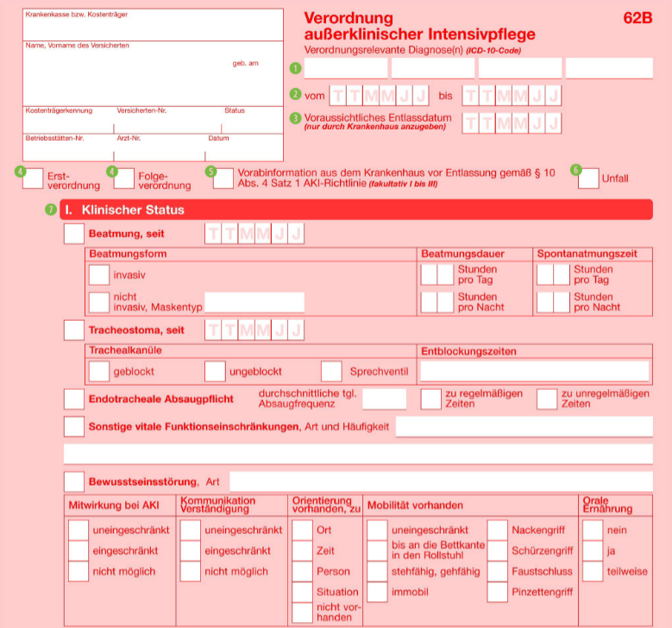
Task: Tick uneingeschränkt under Mobilität vorhanden
Action: coord(377,530)
